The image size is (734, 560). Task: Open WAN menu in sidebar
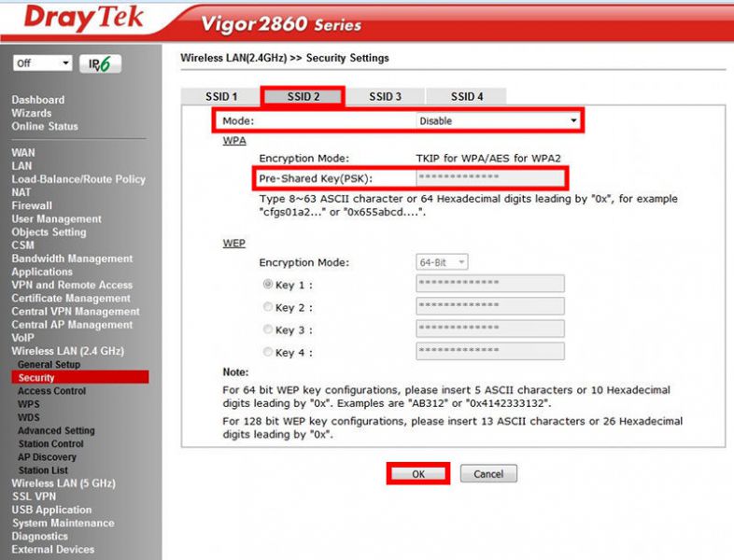tap(23, 152)
